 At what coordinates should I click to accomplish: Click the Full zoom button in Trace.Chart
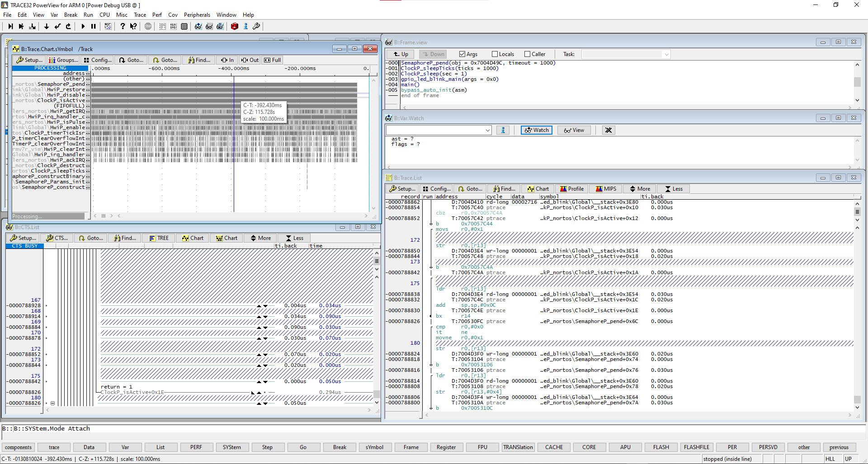[273, 60]
